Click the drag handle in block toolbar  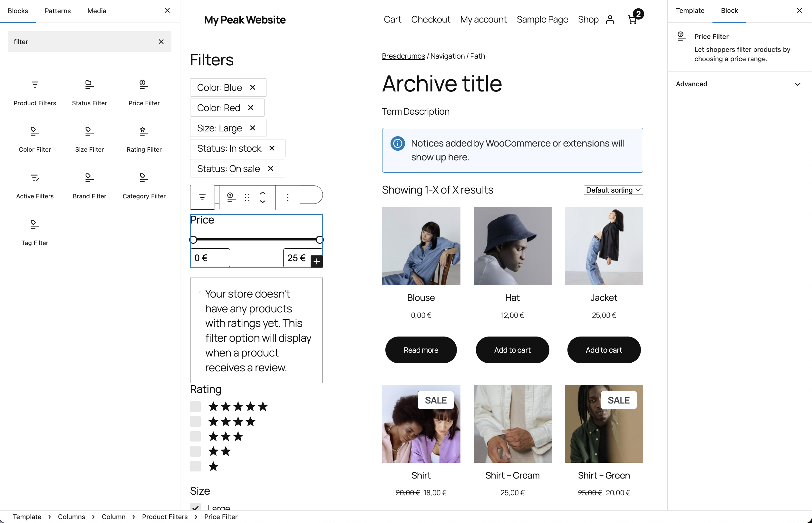pyautogui.click(x=247, y=197)
